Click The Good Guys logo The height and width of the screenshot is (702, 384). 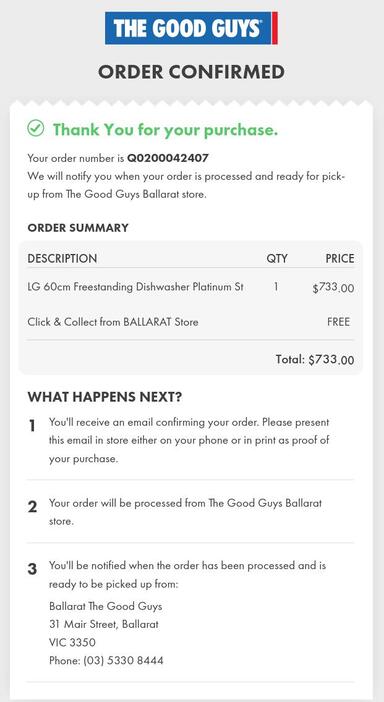pos(192,28)
